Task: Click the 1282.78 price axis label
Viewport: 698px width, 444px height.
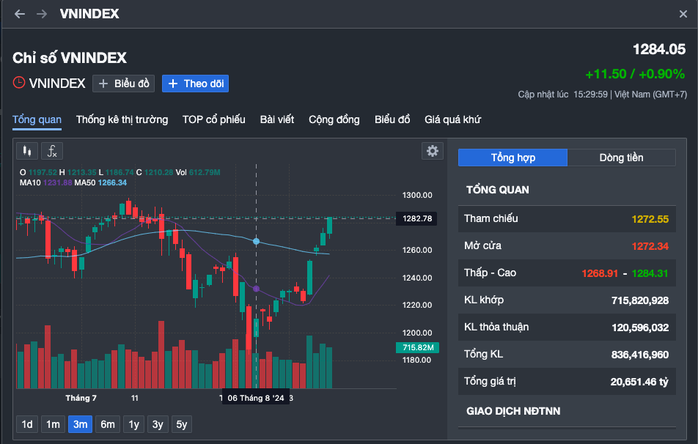Action: pyautogui.click(x=417, y=219)
